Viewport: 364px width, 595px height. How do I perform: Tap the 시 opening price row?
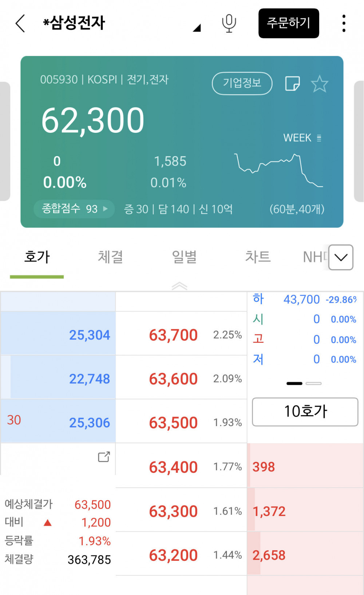(305, 319)
